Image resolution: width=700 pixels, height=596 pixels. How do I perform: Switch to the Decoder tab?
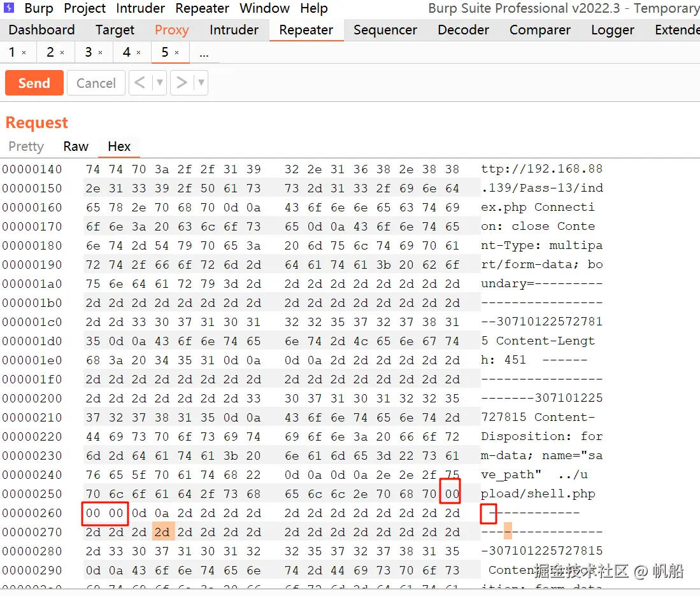click(464, 30)
